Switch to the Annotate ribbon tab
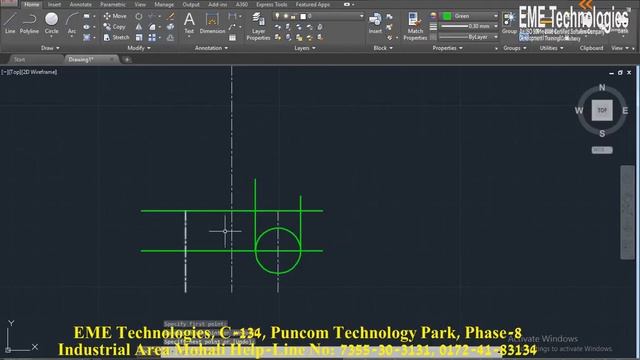The height and width of the screenshot is (360, 640). [80, 4]
